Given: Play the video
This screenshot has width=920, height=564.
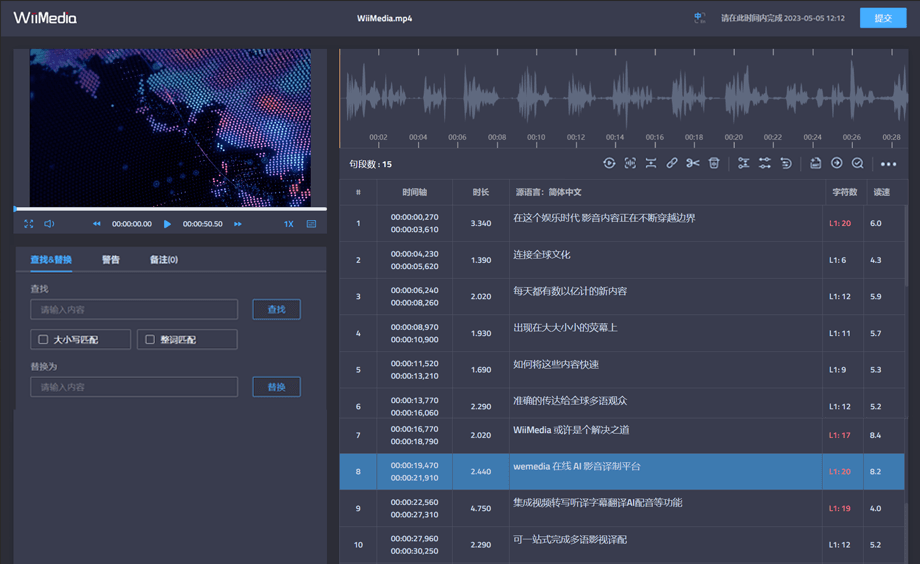Looking at the screenshot, I should point(167,224).
